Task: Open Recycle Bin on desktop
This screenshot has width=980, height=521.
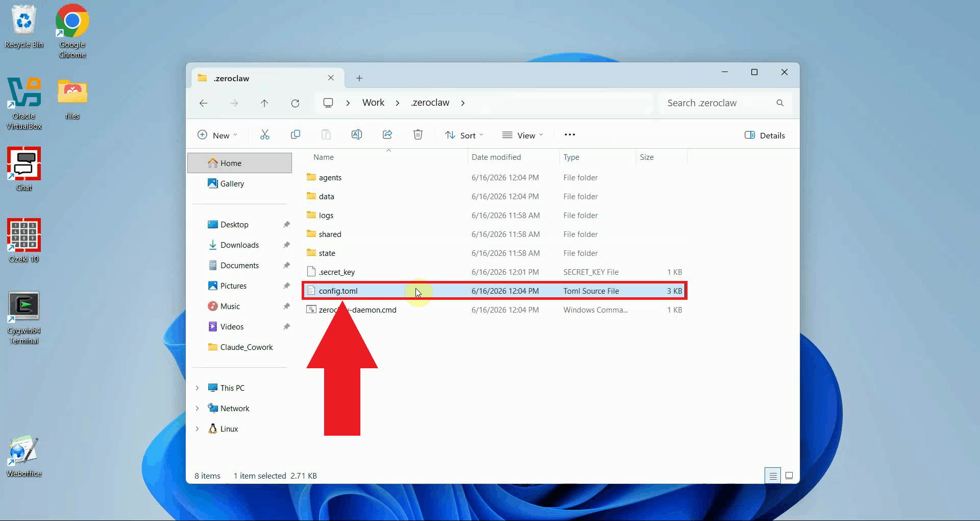Action: [x=24, y=27]
